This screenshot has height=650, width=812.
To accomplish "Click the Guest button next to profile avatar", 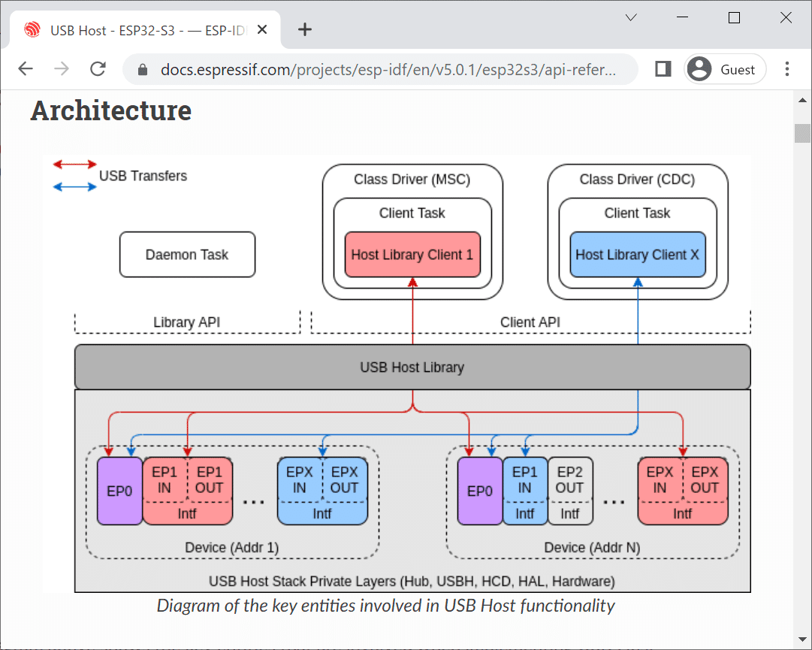I will click(x=738, y=68).
